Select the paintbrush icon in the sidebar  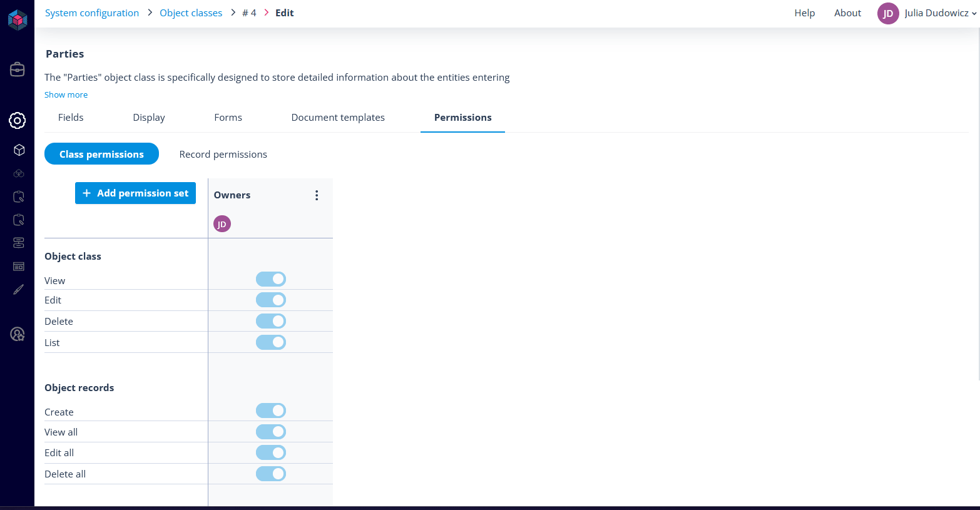click(x=19, y=290)
